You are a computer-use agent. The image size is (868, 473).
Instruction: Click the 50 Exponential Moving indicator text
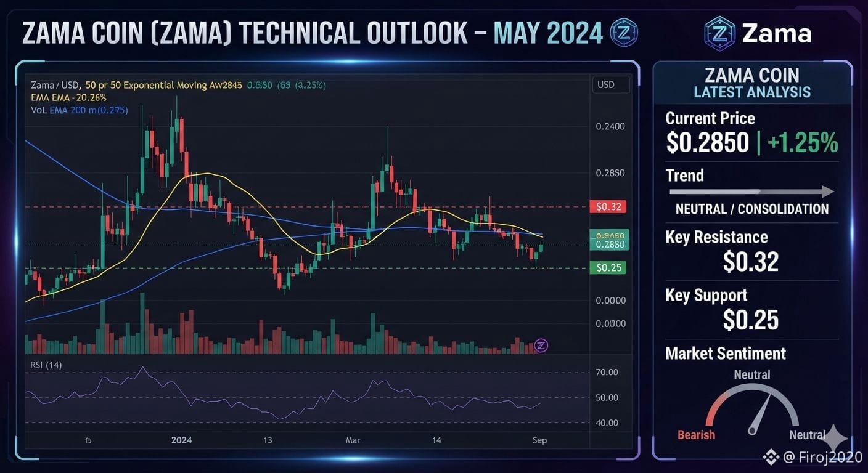pyautogui.click(x=164, y=85)
